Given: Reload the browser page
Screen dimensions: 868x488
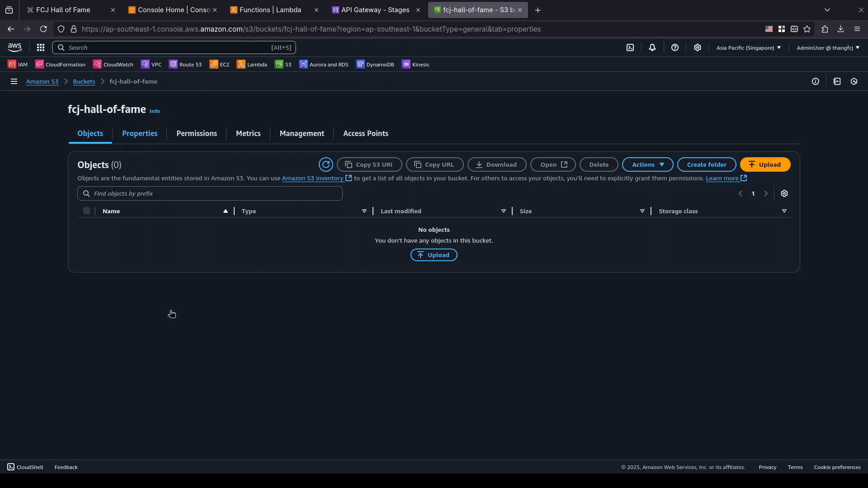Looking at the screenshot, I should pyautogui.click(x=43, y=29).
